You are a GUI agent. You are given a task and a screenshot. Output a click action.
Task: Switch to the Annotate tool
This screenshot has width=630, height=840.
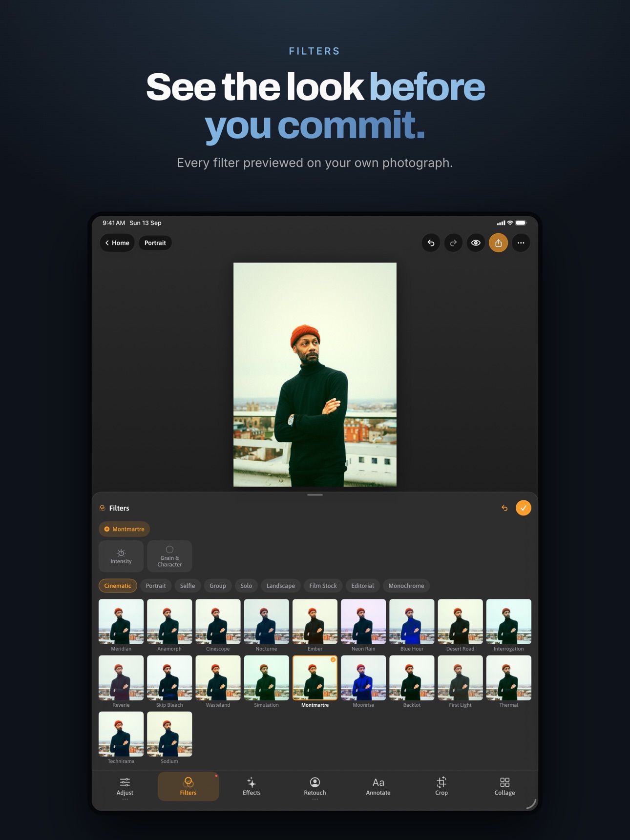[x=378, y=786]
